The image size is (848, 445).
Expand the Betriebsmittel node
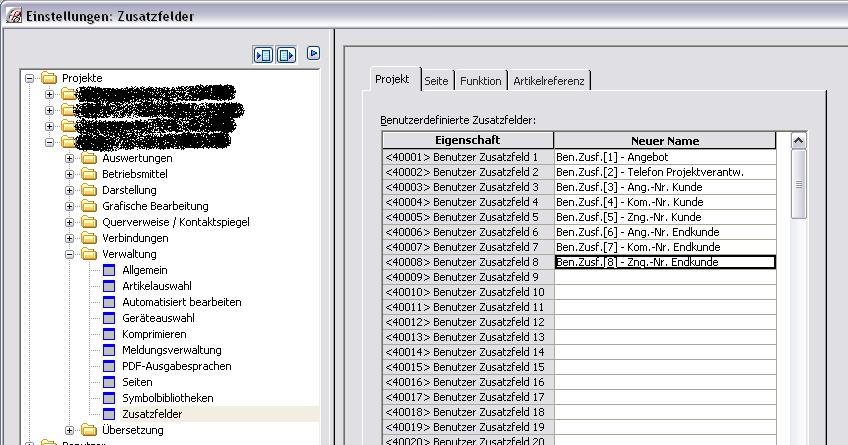pos(69,174)
